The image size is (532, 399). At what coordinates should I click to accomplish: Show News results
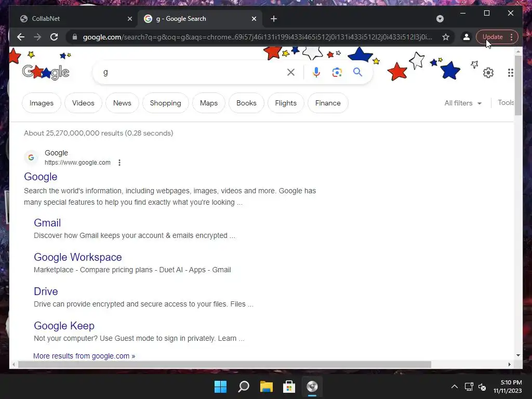click(122, 103)
